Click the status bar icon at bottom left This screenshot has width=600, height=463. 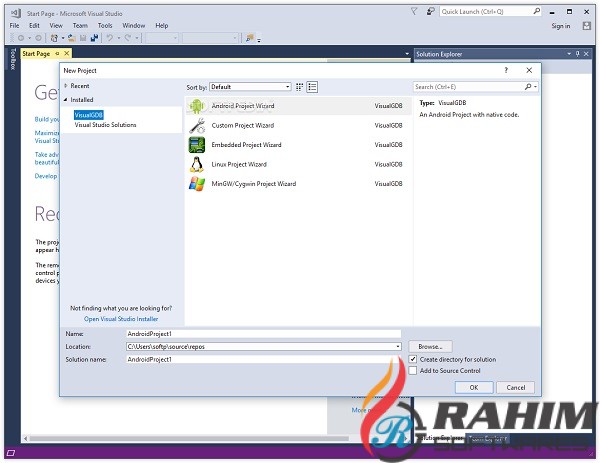click(11, 453)
